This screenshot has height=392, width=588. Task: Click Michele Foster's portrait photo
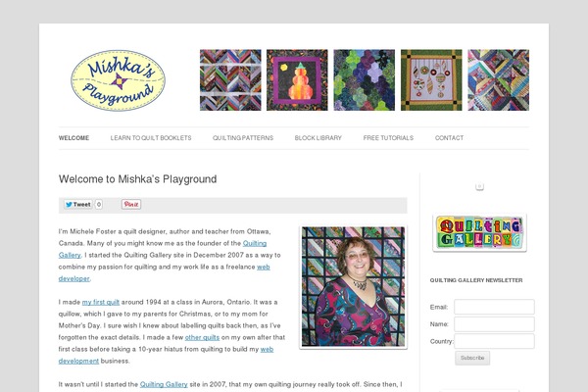[353, 287]
